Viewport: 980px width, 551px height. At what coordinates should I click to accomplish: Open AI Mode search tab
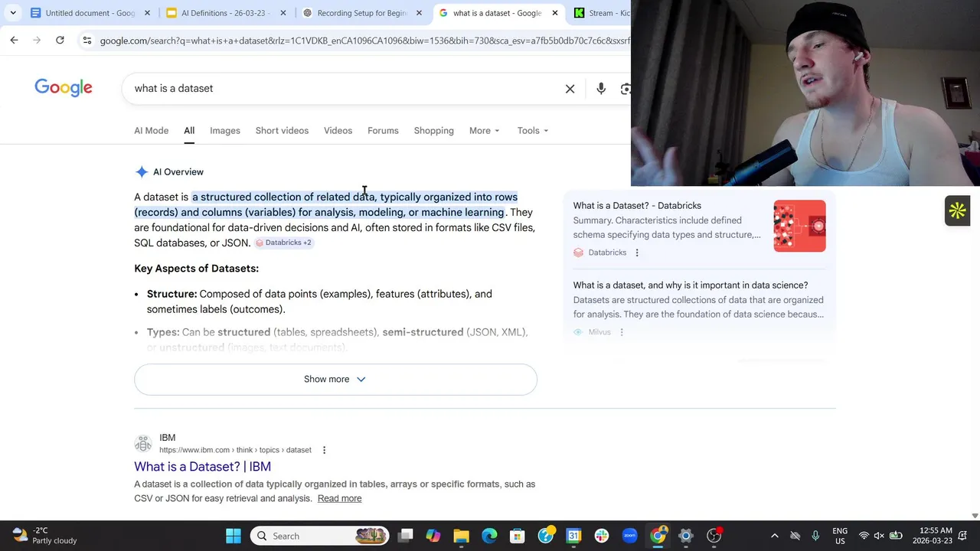pos(151,130)
